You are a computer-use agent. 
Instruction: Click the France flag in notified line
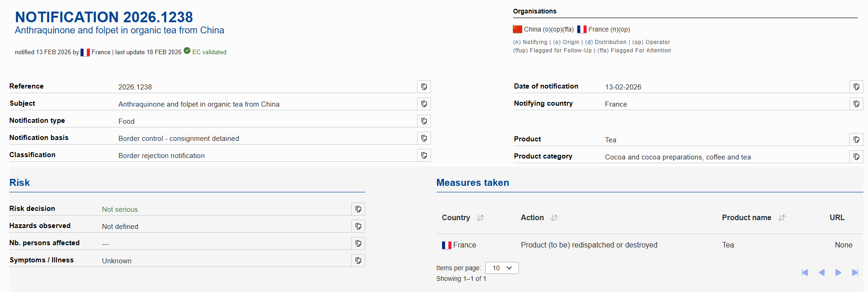(85, 52)
